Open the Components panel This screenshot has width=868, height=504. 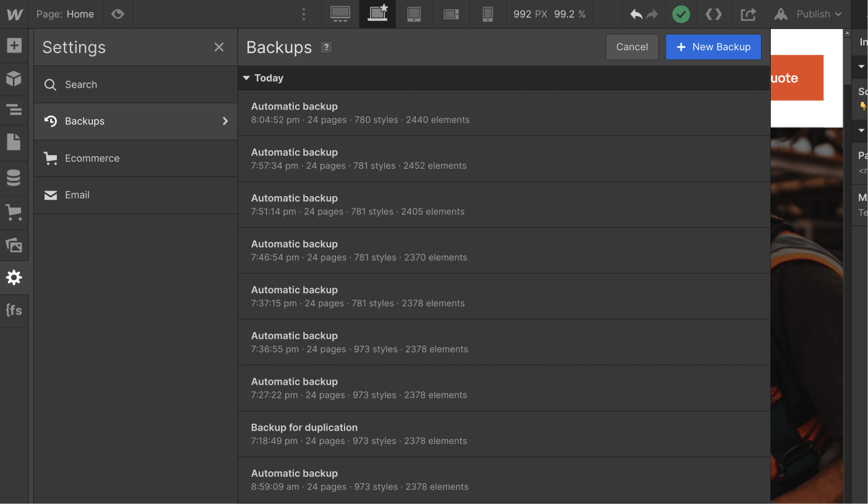pos(14,79)
